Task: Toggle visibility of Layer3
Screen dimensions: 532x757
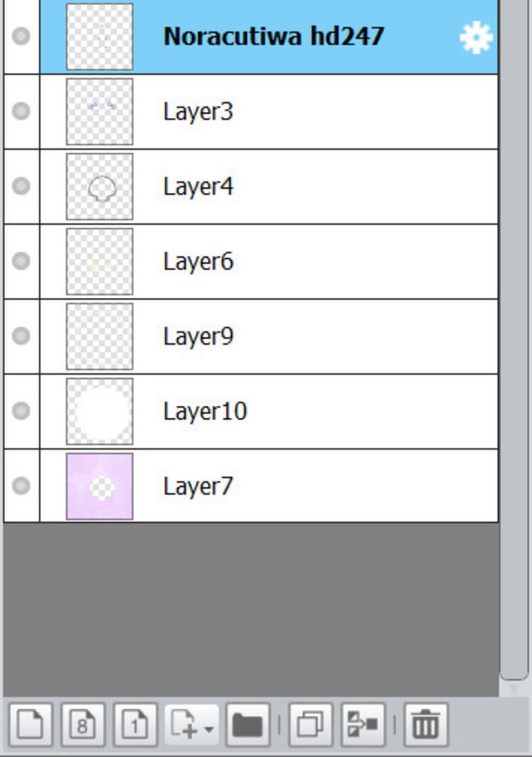Action: [x=21, y=111]
